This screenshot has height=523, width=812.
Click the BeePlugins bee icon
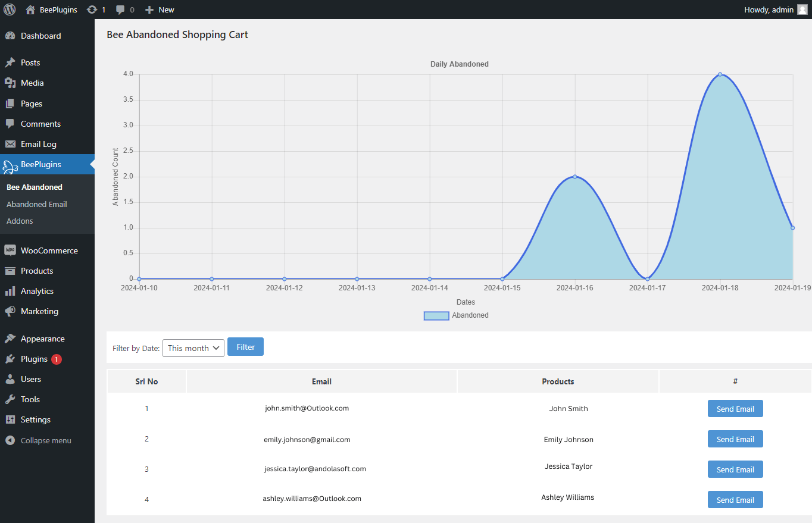pyautogui.click(x=10, y=166)
